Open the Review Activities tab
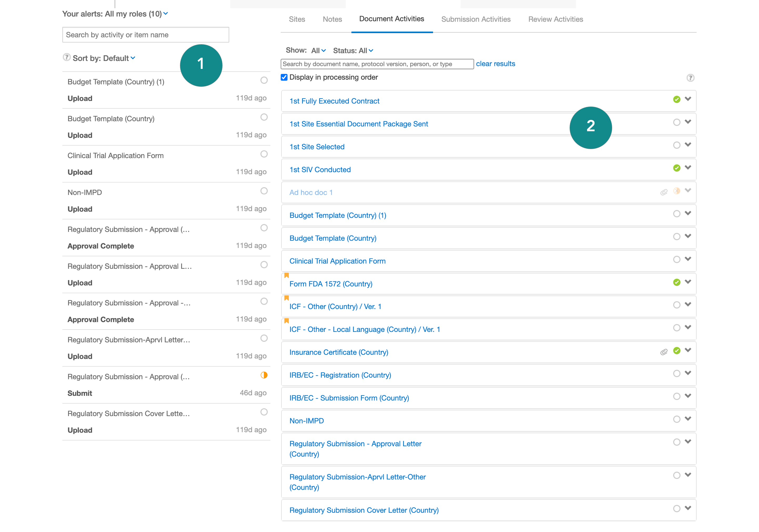 555,19
